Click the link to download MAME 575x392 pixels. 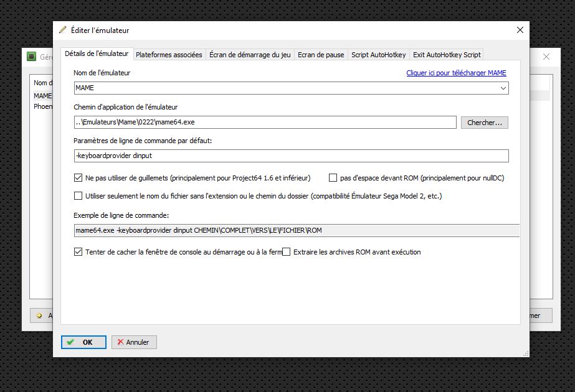tap(456, 73)
